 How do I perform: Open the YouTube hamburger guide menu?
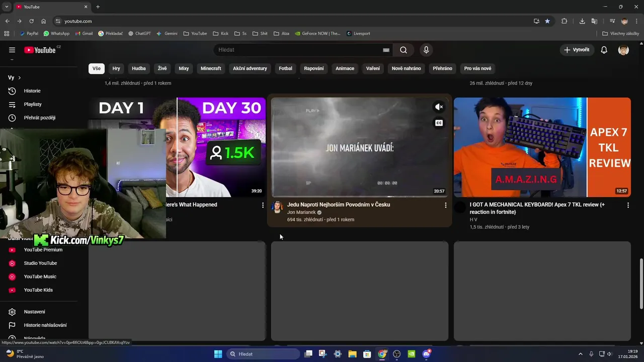tap(12, 50)
